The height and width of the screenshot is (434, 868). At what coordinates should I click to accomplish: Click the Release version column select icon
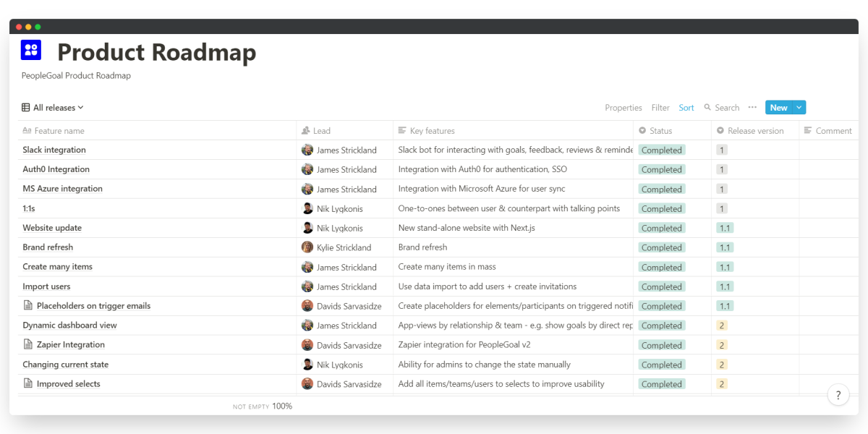[720, 131]
